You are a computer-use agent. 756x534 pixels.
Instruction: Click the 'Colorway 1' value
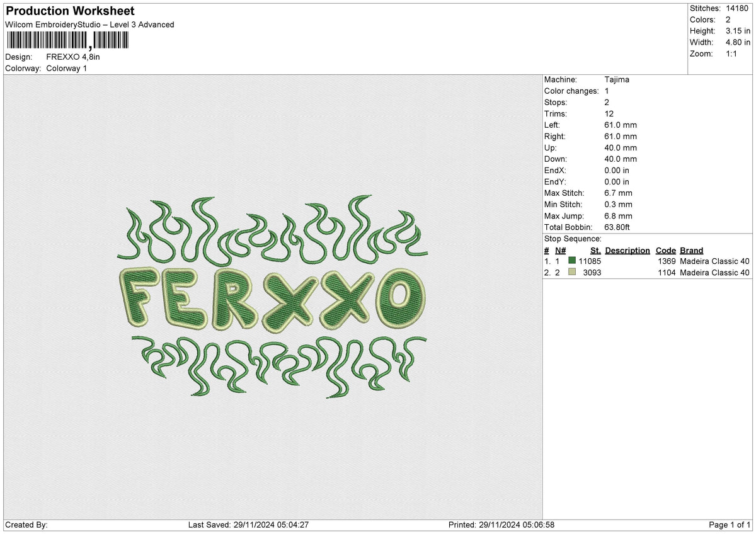pyautogui.click(x=67, y=68)
